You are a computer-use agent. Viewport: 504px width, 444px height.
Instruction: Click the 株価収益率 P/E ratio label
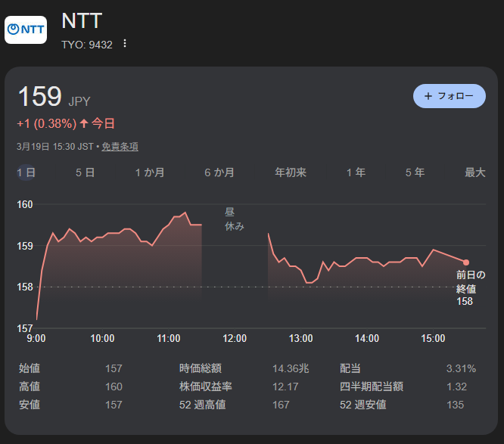click(x=205, y=387)
